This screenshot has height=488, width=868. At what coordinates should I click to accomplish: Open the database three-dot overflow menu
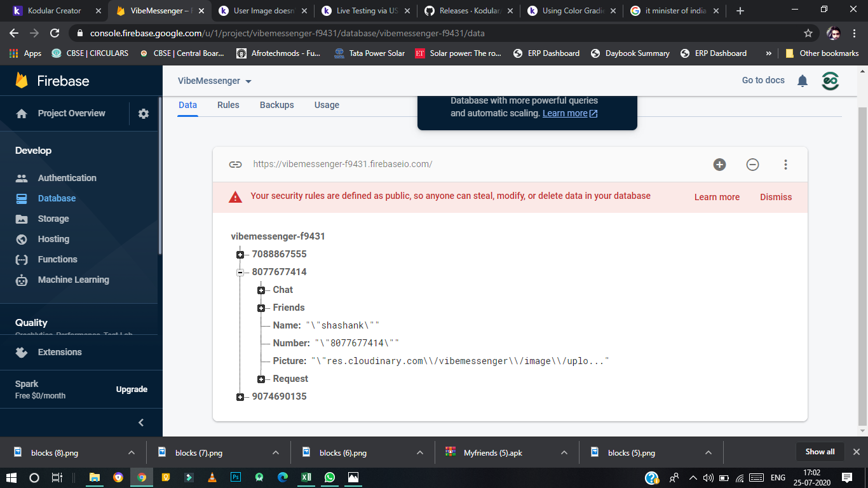(x=785, y=165)
